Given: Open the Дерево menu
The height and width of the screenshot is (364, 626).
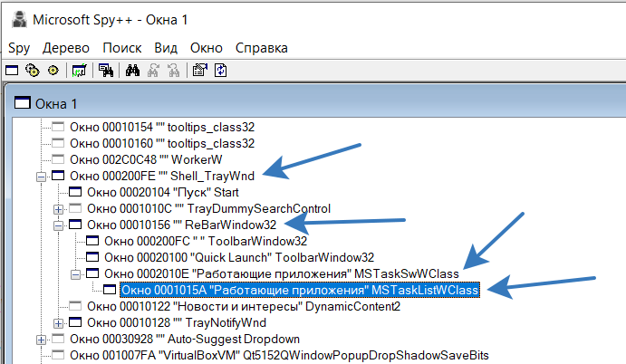Looking at the screenshot, I should [66, 48].
